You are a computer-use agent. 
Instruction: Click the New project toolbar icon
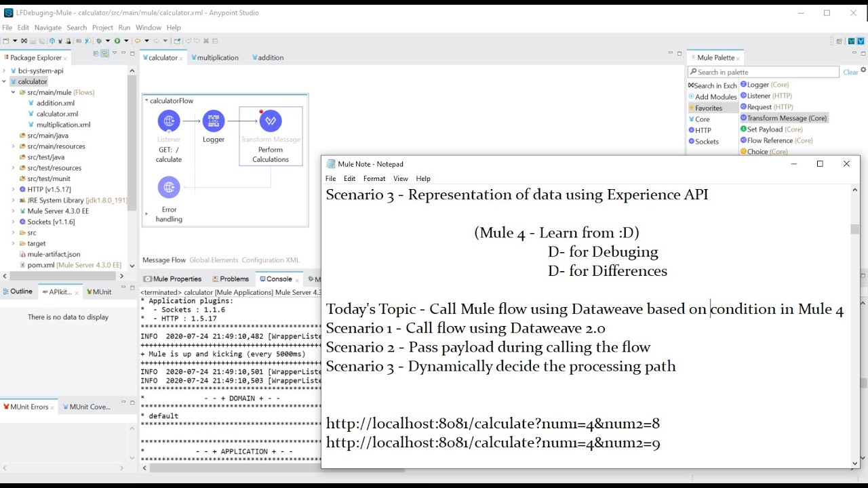click(6, 41)
